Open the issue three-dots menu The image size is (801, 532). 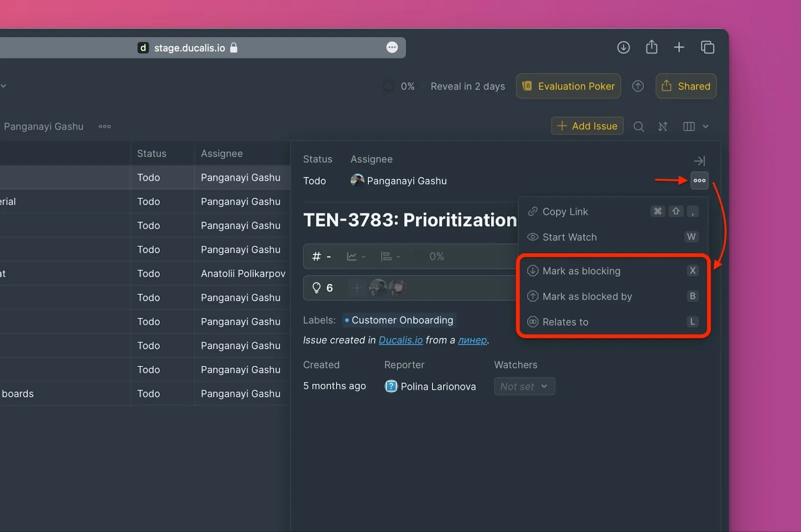(699, 181)
